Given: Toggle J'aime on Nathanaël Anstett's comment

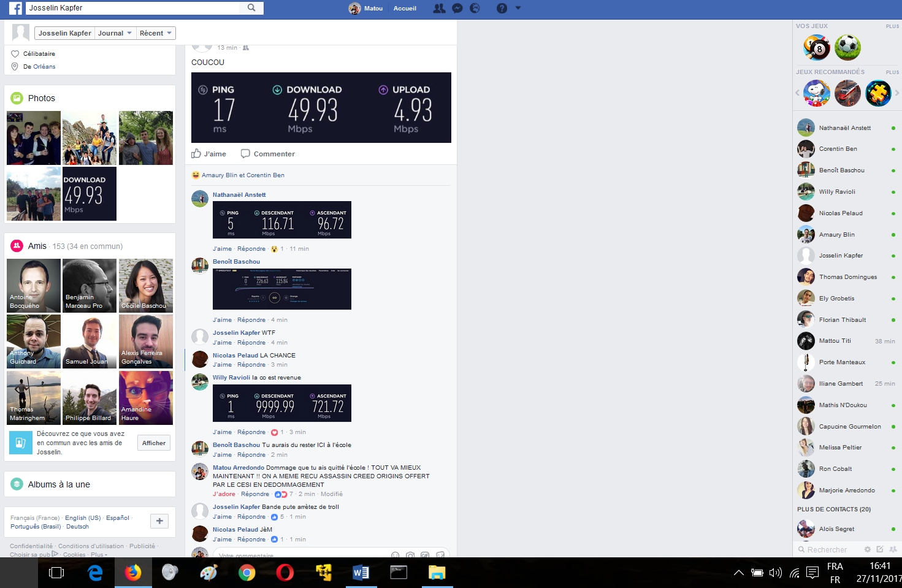Looking at the screenshot, I should coord(222,249).
